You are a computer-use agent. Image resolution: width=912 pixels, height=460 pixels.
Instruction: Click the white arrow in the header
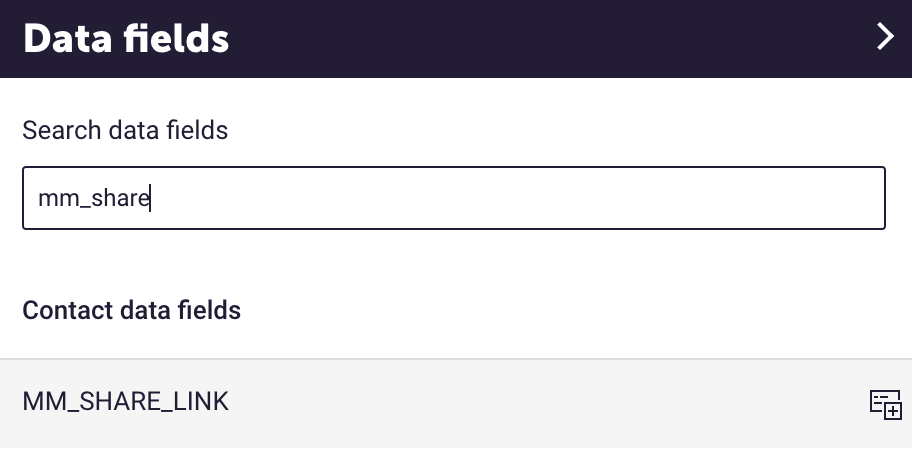click(885, 37)
